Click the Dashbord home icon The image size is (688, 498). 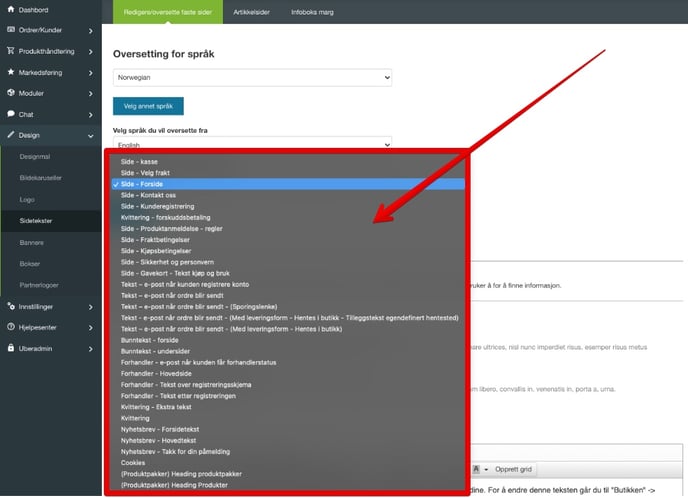(x=11, y=9)
